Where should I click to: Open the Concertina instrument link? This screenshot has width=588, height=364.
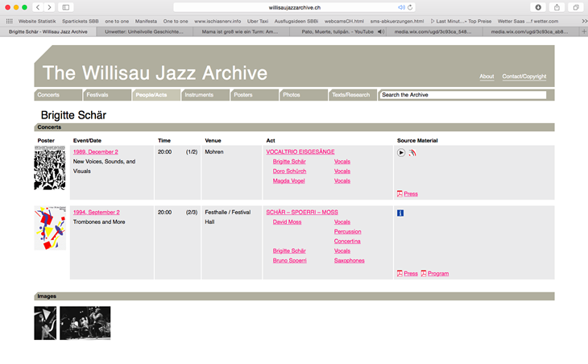(x=347, y=242)
